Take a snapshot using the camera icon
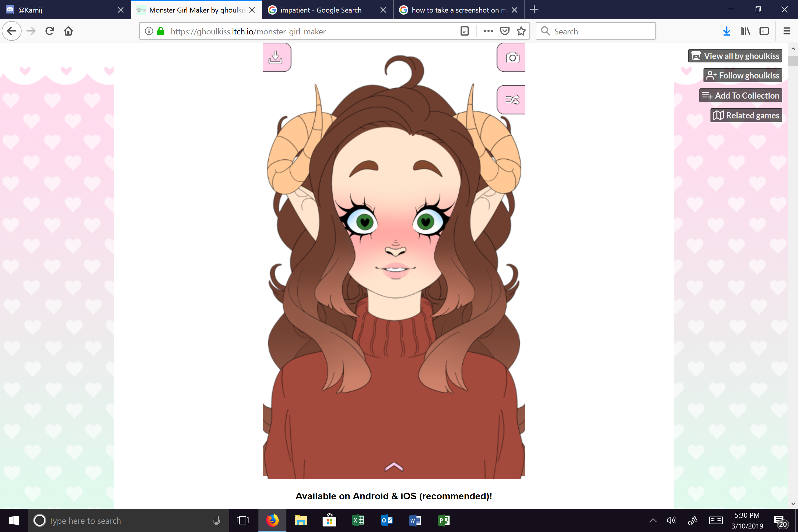This screenshot has width=798, height=532. coord(511,57)
